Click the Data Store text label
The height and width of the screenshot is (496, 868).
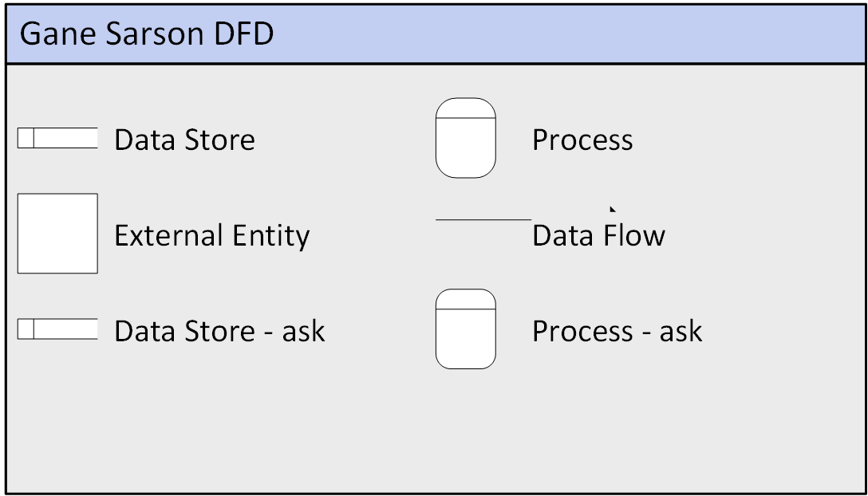[184, 140]
